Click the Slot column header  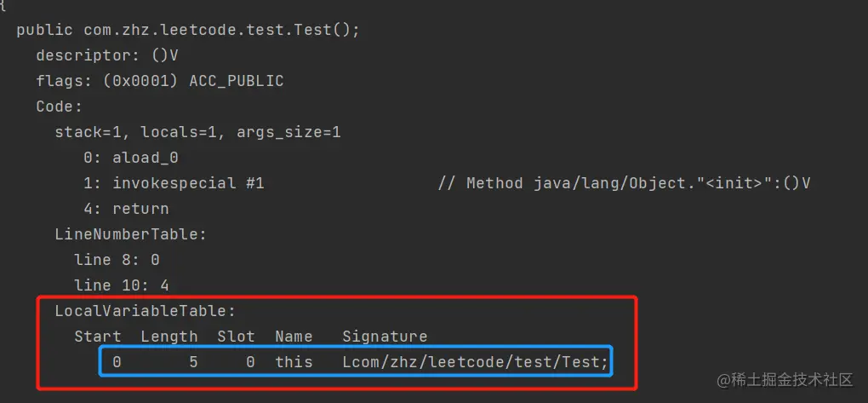[x=236, y=337]
